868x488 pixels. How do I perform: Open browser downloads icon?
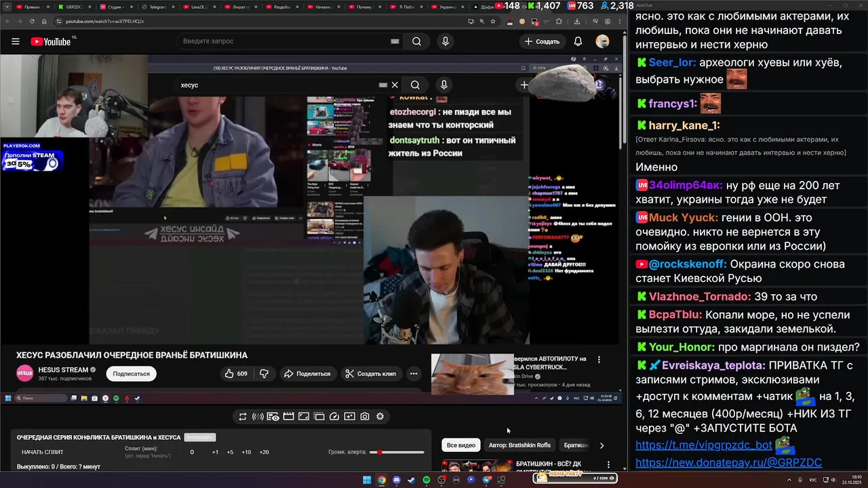point(577,21)
